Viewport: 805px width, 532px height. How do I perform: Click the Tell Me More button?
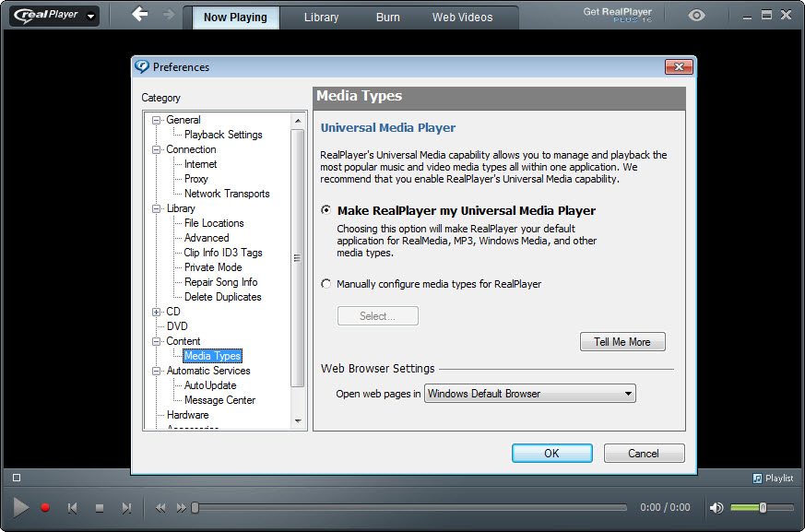pos(622,341)
